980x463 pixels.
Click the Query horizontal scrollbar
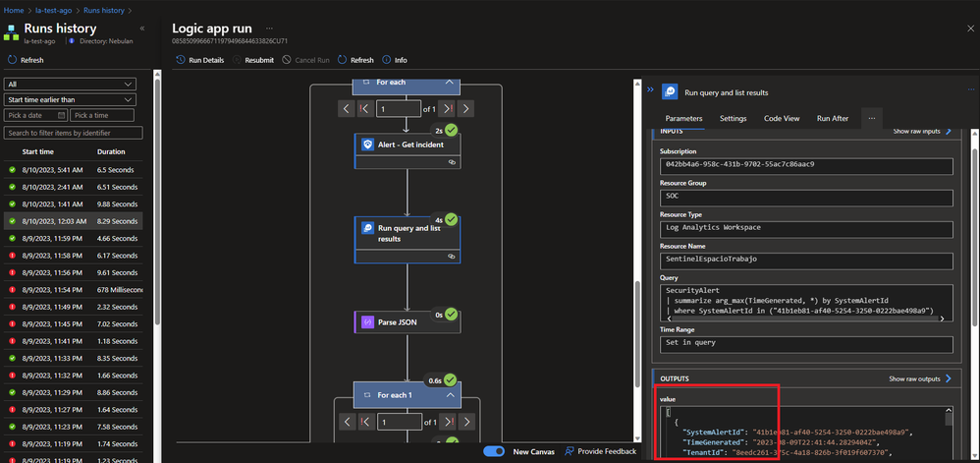click(806, 319)
